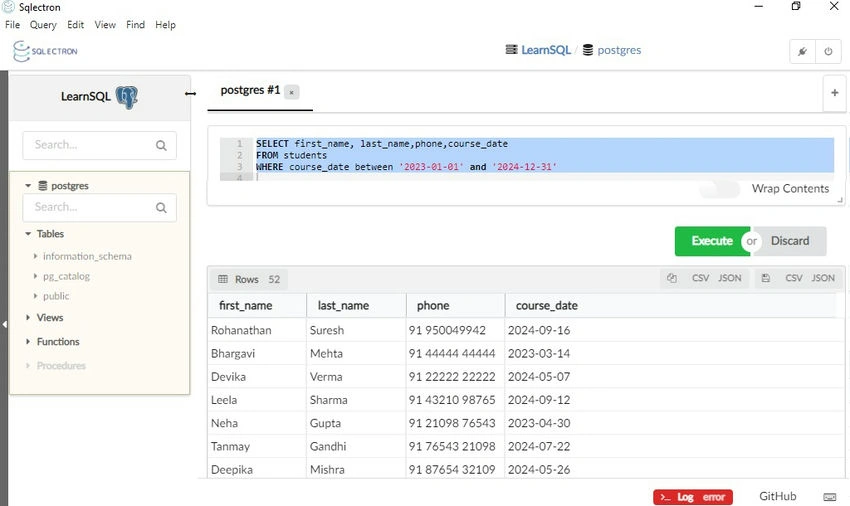Image resolution: width=850 pixels, height=506 pixels.
Task: Open the Edit menu
Action: [75, 25]
